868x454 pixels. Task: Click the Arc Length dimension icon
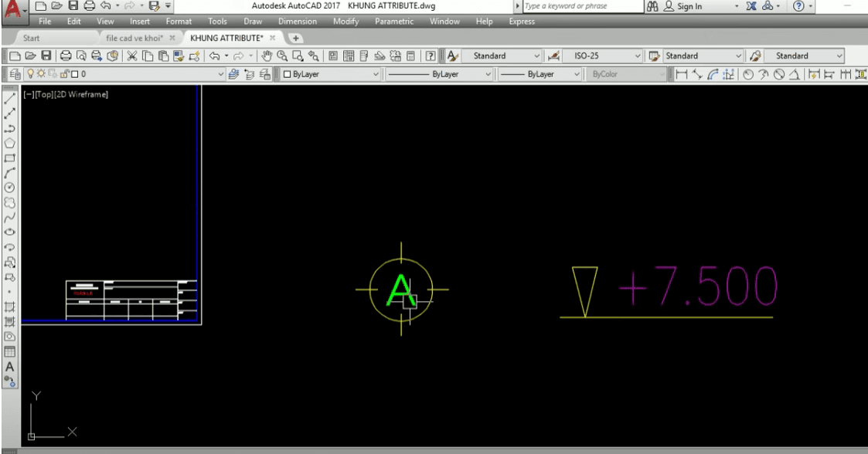click(713, 74)
